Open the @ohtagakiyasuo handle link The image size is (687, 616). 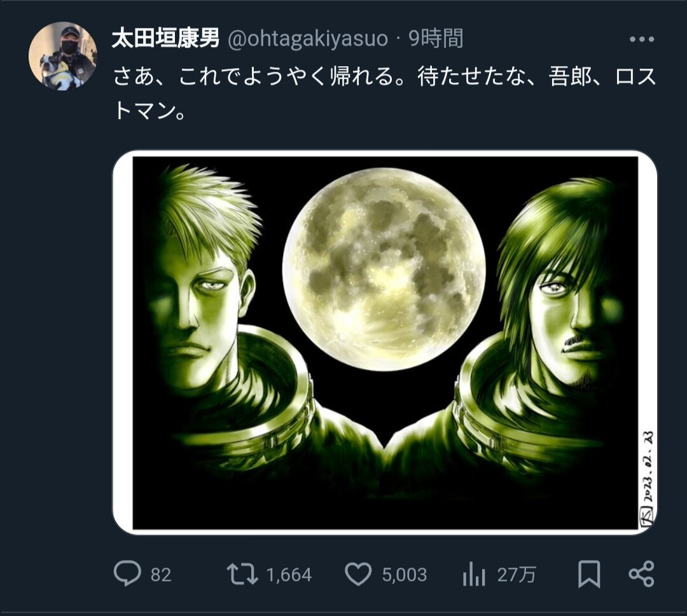[x=308, y=39]
